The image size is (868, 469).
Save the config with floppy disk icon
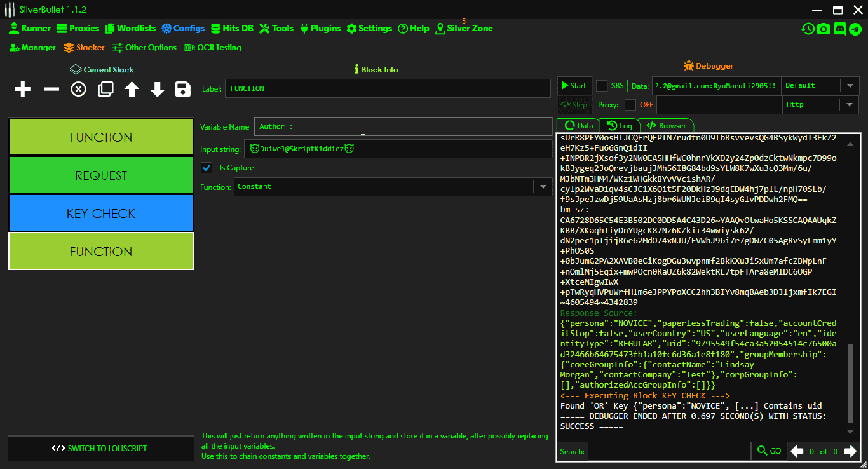point(183,90)
